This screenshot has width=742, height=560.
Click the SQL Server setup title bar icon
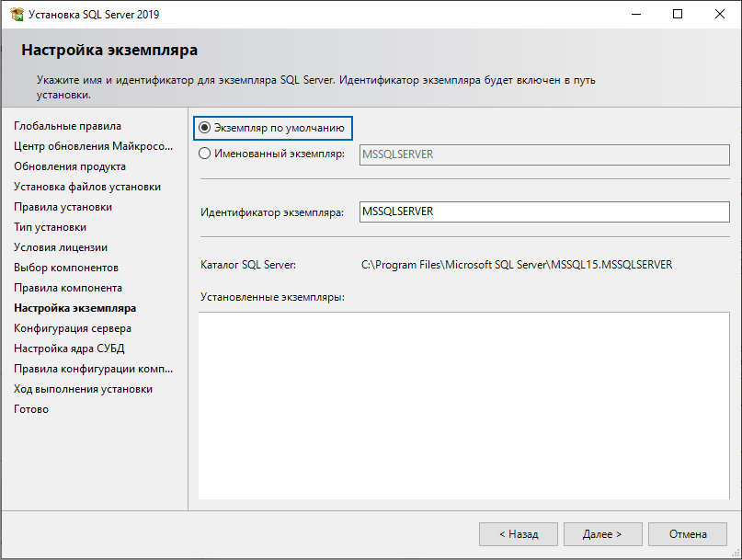[17, 14]
